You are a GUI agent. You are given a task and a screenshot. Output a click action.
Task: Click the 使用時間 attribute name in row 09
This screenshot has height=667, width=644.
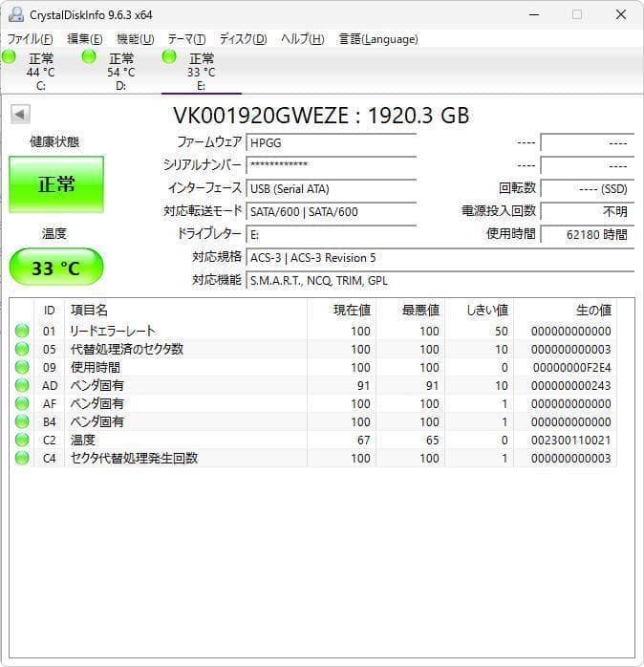click(x=96, y=368)
